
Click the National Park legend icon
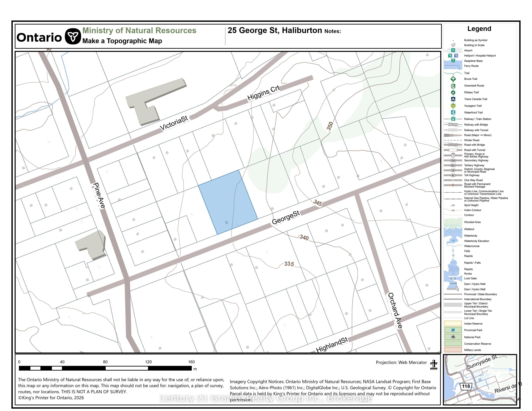453,337
